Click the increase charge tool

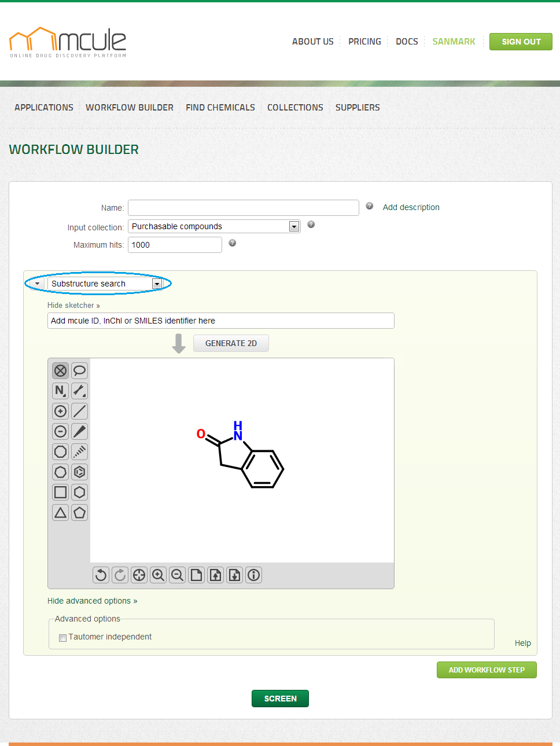coord(60,411)
